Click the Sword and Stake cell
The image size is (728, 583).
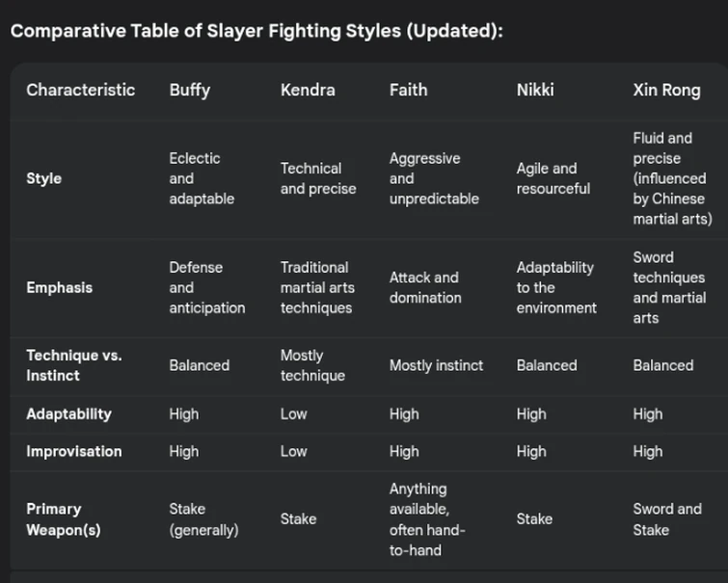click(x=667, y=518)
